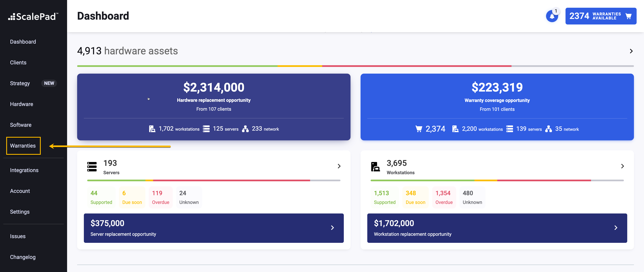Expand the Servers card chevron
This screenshot has width=644, height=272.
(x=339, y=166)
